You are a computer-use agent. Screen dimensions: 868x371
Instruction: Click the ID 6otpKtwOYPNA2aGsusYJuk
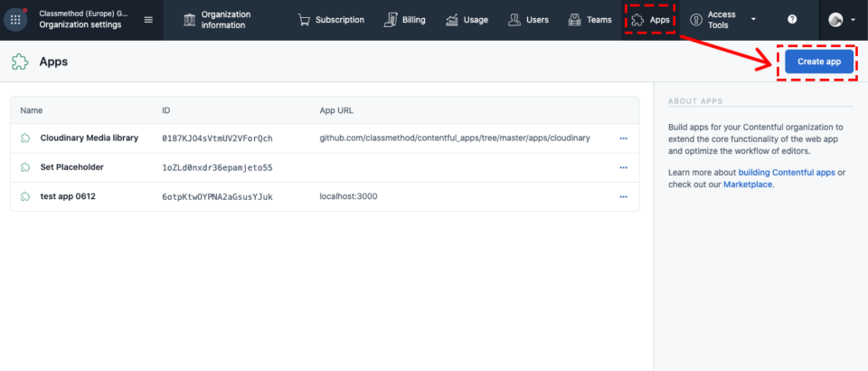(218, 196)
